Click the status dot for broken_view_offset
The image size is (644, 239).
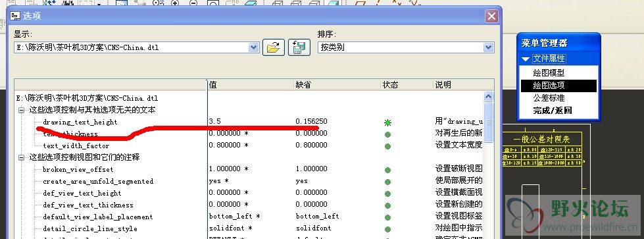pos(387,170)
